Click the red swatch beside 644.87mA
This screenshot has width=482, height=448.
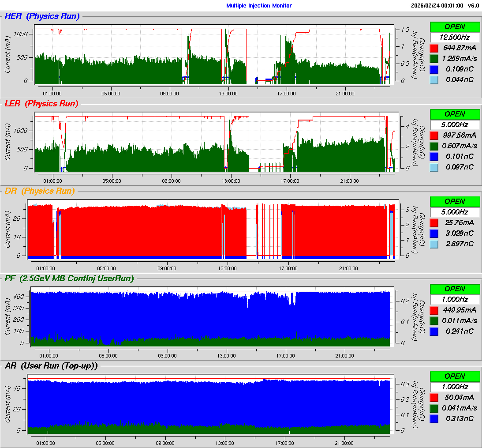[434, 48]
